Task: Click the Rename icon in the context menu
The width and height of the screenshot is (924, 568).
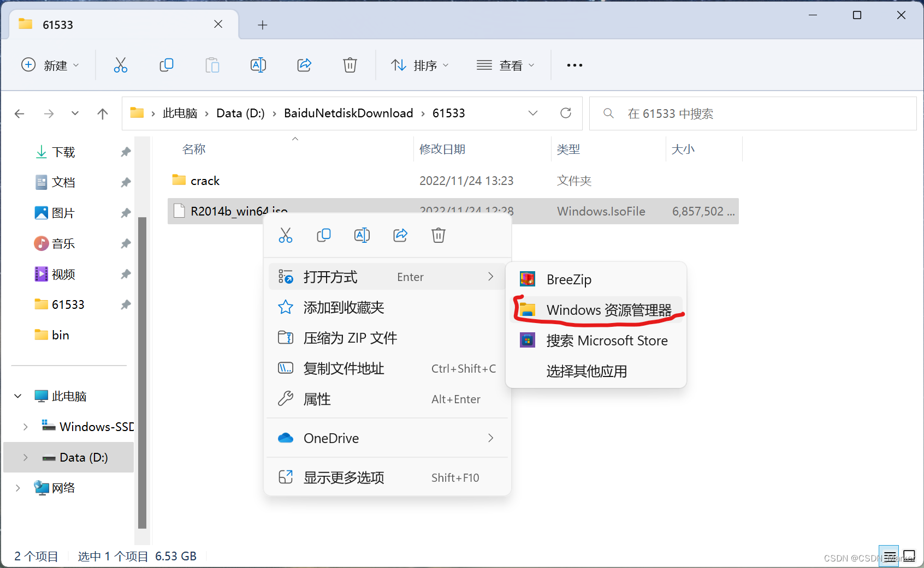Action: (362, 235)
